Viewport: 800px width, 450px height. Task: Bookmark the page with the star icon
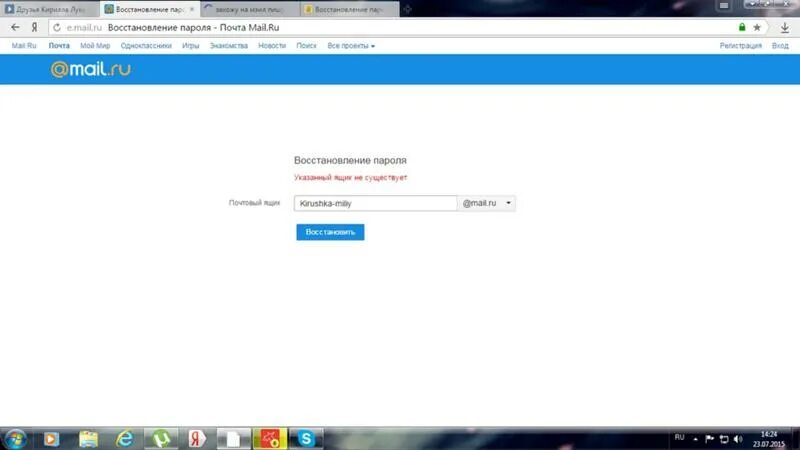757,28
